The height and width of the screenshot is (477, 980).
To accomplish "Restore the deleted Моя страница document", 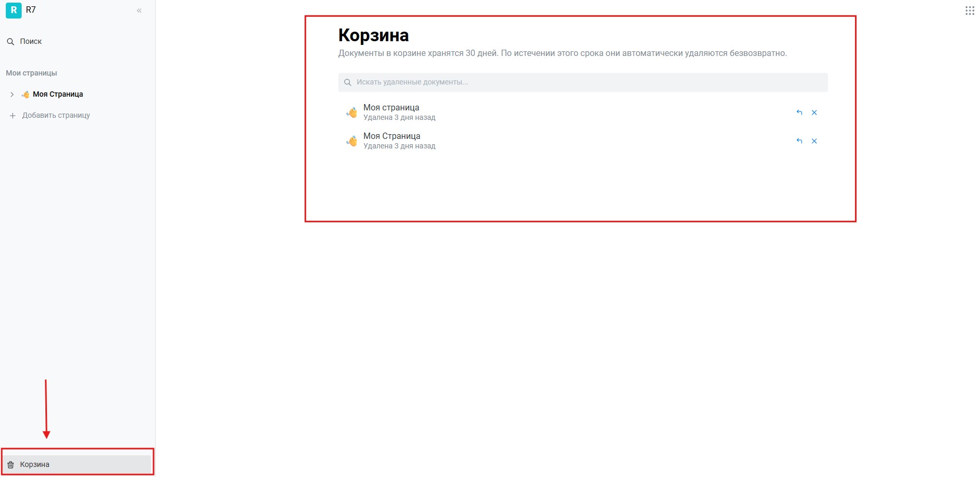I will (x=800, y=113).
